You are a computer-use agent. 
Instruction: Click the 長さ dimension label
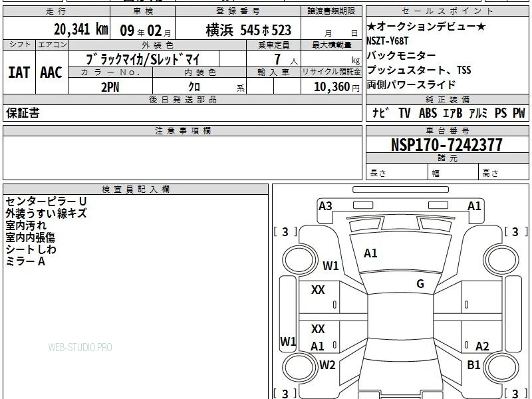point(378,173)
